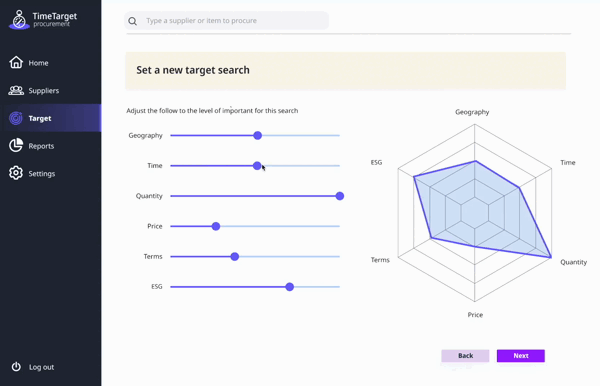Viewport: 600px width, 386px height.
Task: Open Home via the house icon
Action: coord(16,62)
